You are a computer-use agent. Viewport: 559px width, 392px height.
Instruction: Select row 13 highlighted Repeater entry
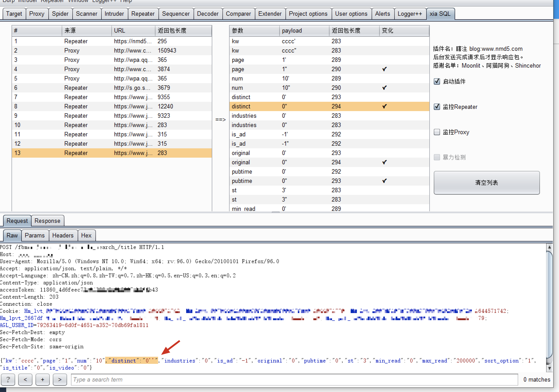[112, 153]
